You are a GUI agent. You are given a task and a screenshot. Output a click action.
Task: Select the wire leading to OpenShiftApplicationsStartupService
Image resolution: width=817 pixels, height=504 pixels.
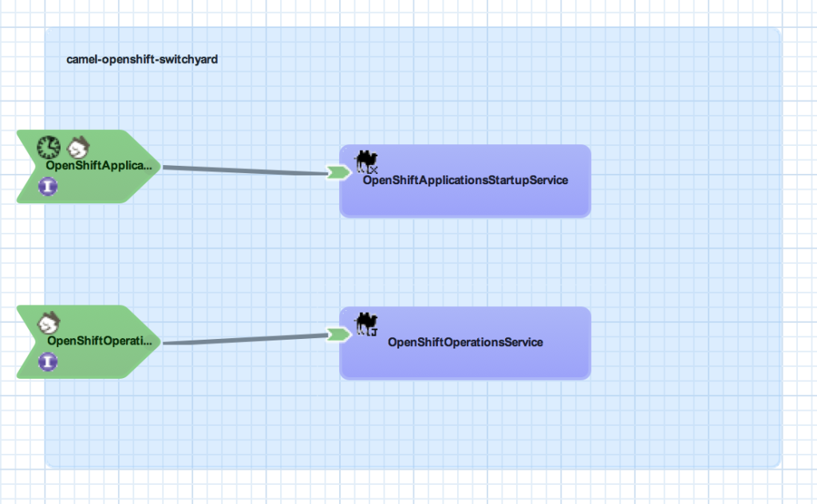point(245,170)
